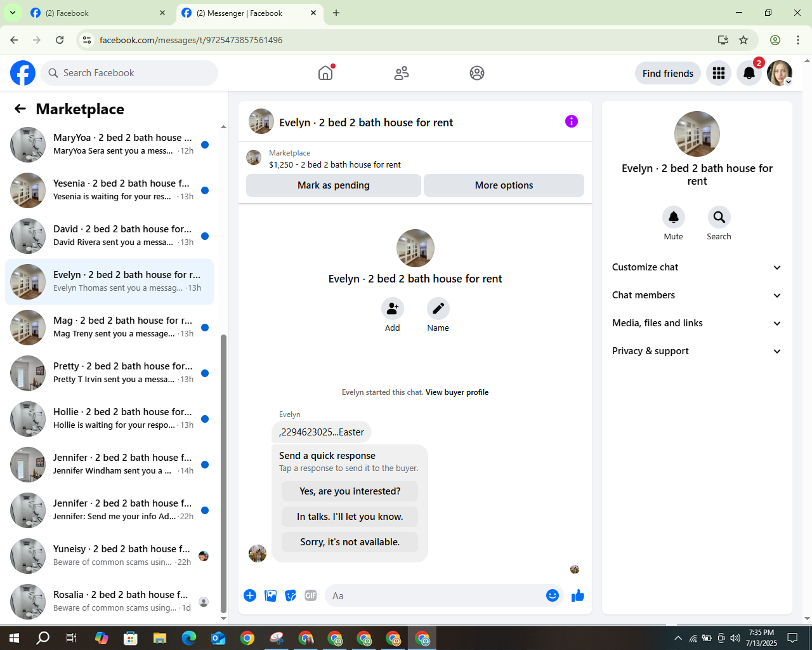Open David Rivera conversation
Image resolution: width=812 pixels, height=650 pixels.
[x=109, y=236]
